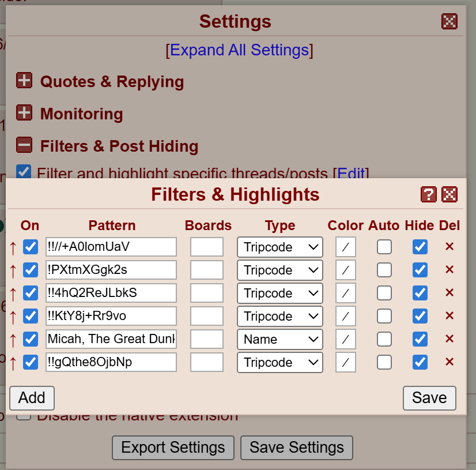The image size is (476, 470).
Task: Move !!gQthe8OjbNp filter up
Action: tap(13, 363)
